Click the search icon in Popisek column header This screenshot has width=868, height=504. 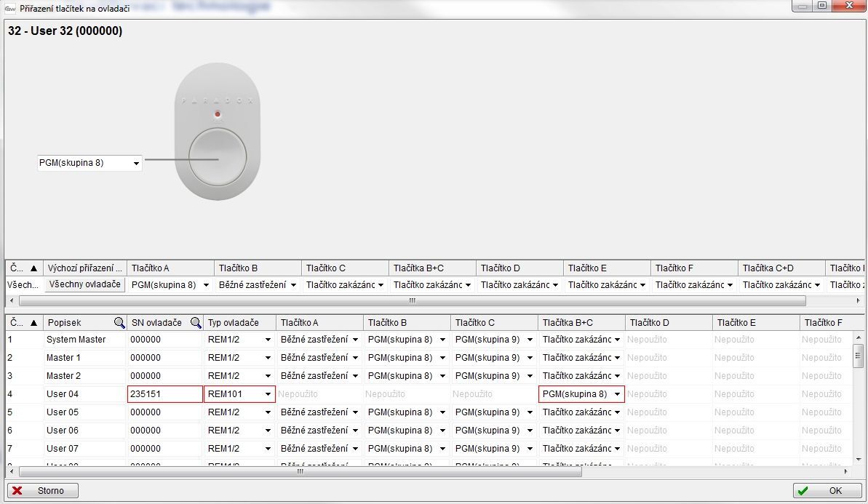(119, 322)
